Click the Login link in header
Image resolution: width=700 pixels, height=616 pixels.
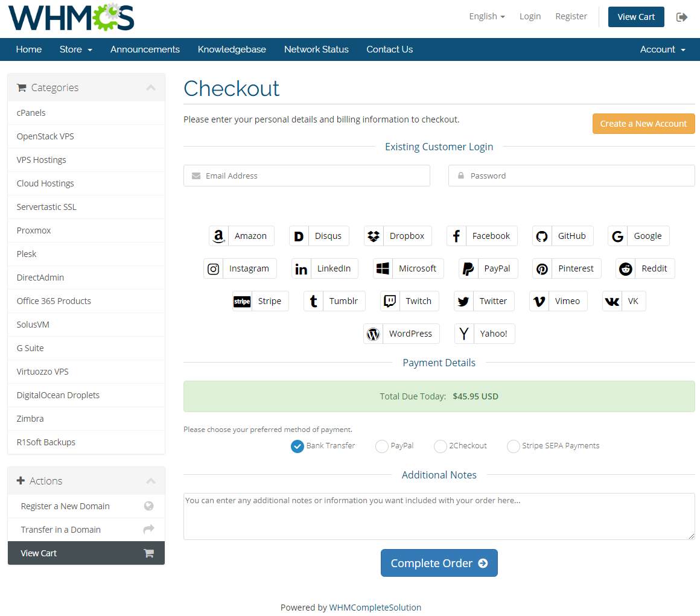[530, 16]
